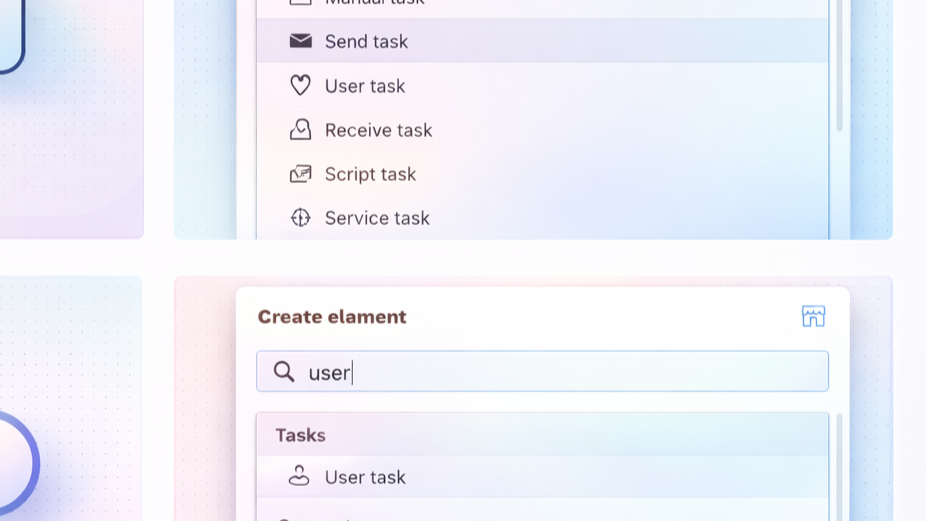926x521 pixels.
Task: Click the magnifying glass search icon
Action: click(x=284, y=372)
